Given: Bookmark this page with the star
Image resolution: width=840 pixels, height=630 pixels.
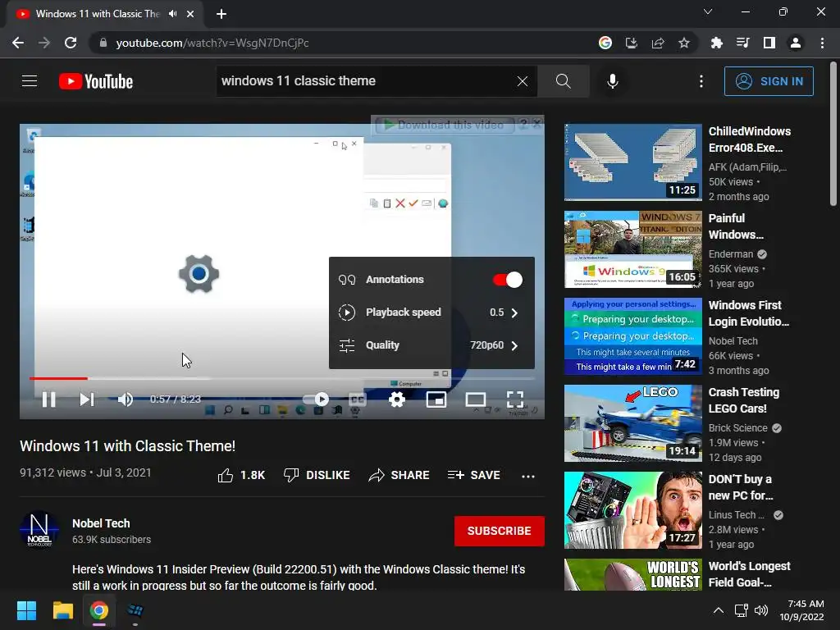Looking at the screenshot, I should point(683,43).
